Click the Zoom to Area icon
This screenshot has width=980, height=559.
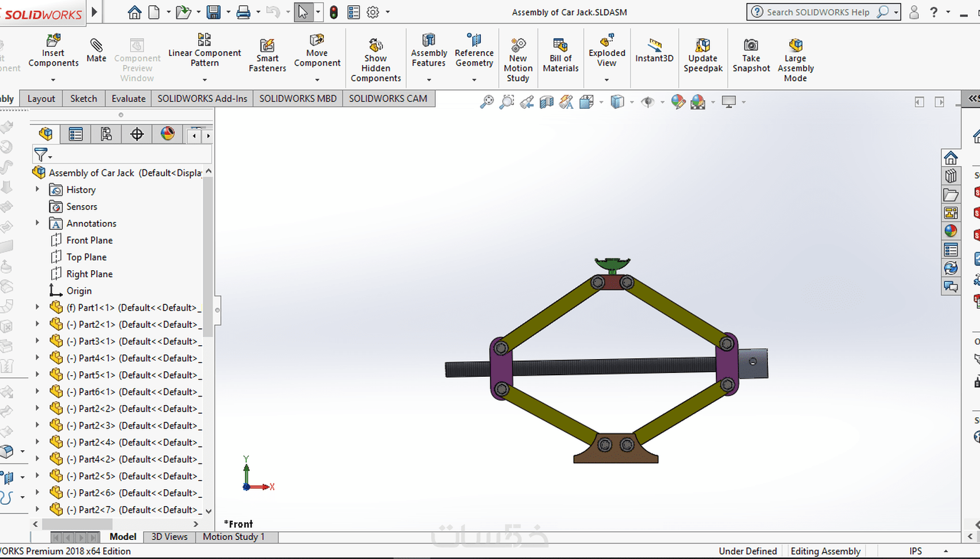pos(507,102)
